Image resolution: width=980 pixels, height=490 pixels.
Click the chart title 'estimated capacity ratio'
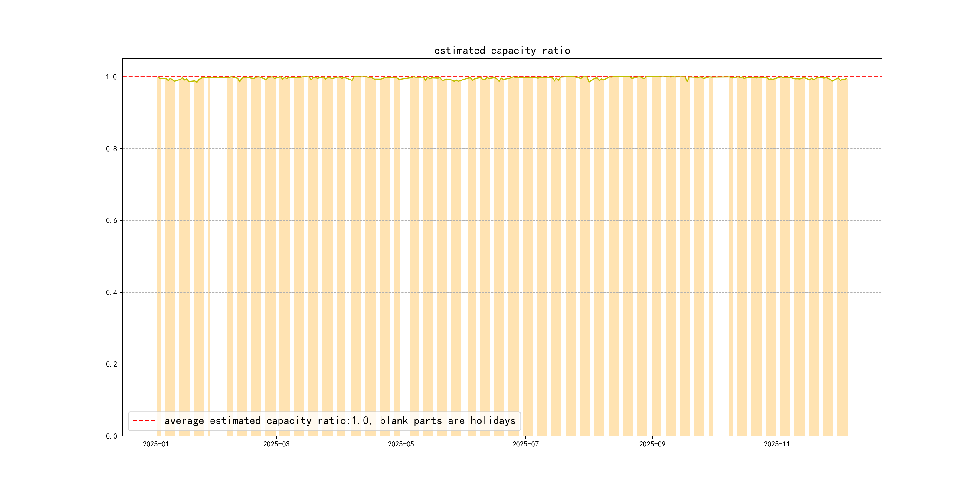coord(502,51)
